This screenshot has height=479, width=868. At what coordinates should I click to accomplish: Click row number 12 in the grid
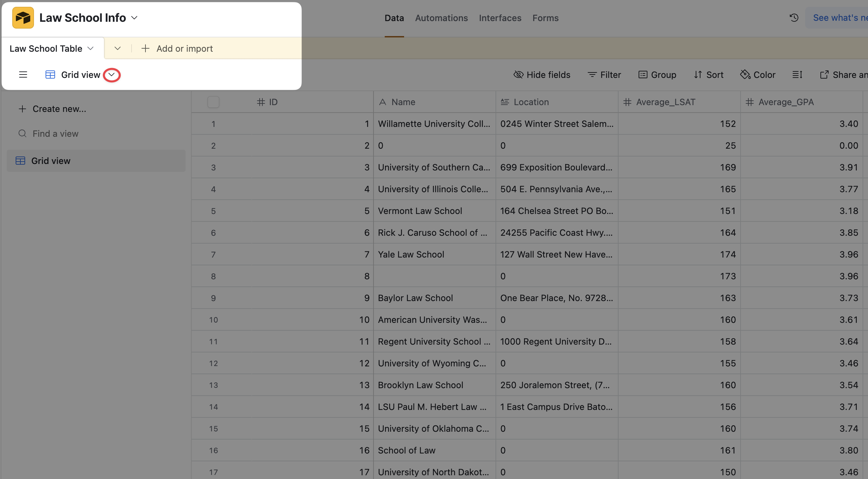(x=213, y=363)
